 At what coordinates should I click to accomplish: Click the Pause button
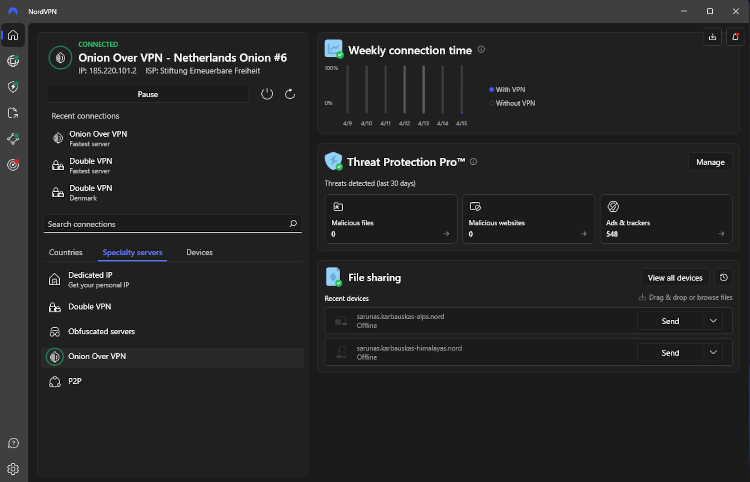(x=148, y=94)
